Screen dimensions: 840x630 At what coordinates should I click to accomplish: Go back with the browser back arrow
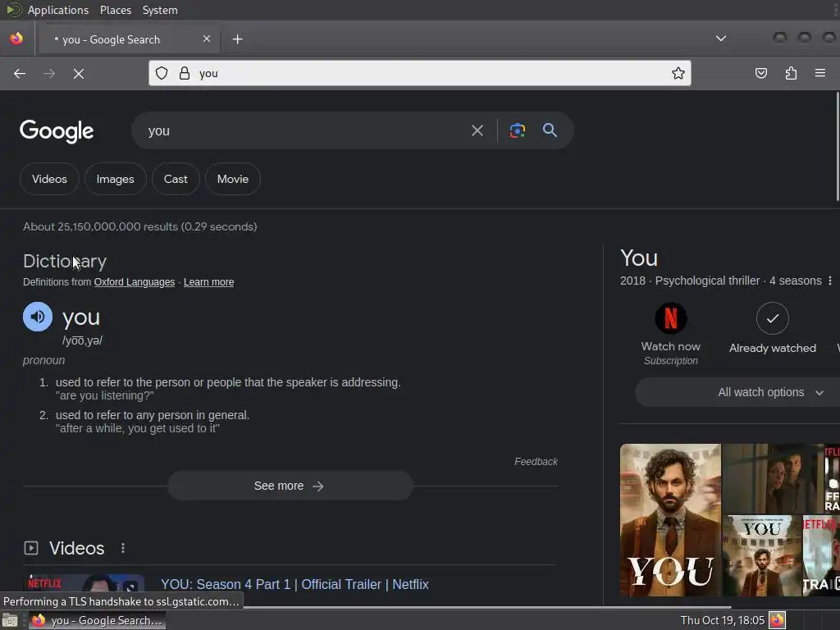tap(20, 73)
